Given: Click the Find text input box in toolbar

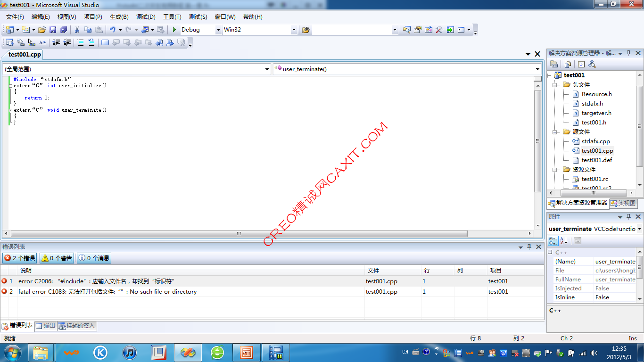Looking at the screenshot, I should [352, 30].
